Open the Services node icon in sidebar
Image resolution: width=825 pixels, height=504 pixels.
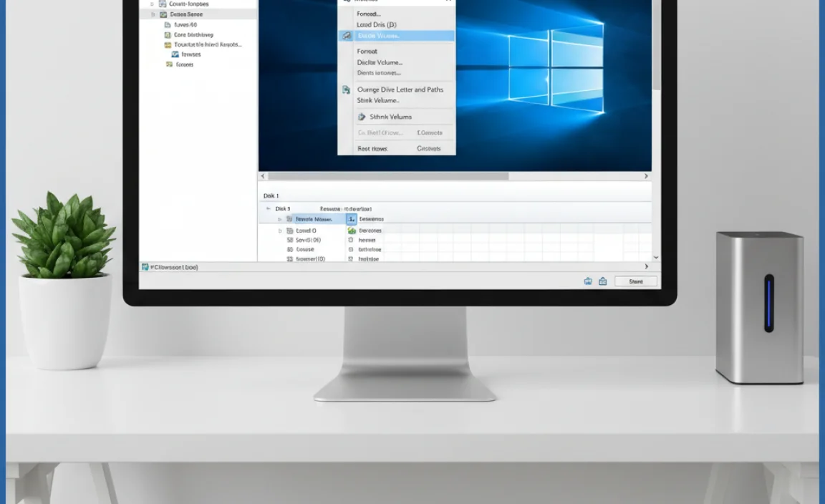pyautogui.click(x=169, y=64)
